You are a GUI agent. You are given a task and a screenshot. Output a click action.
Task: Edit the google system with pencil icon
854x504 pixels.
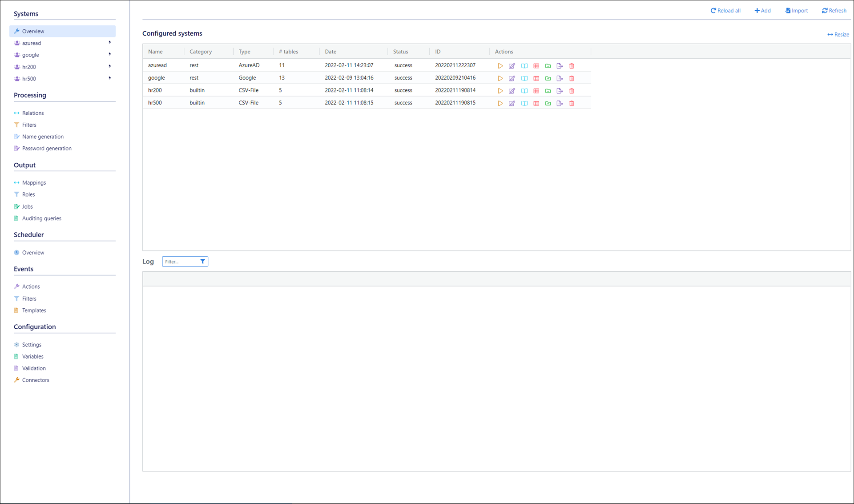click(512, 78)
